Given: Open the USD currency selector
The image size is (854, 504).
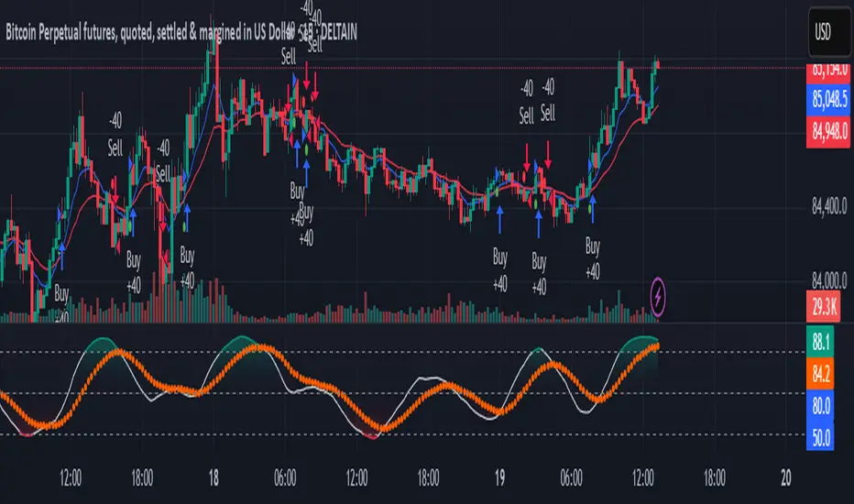Looking at the screenshot, I should coord(829,32).
